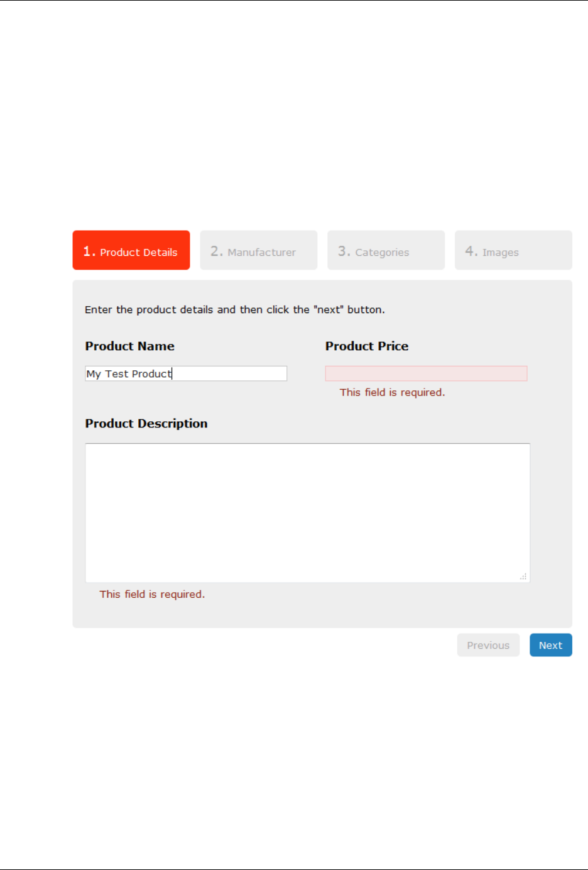Image resolution: width=588 pixels, height=870 pixels.
Task: Select the Product Details step tab
Action: coord(131,250)
